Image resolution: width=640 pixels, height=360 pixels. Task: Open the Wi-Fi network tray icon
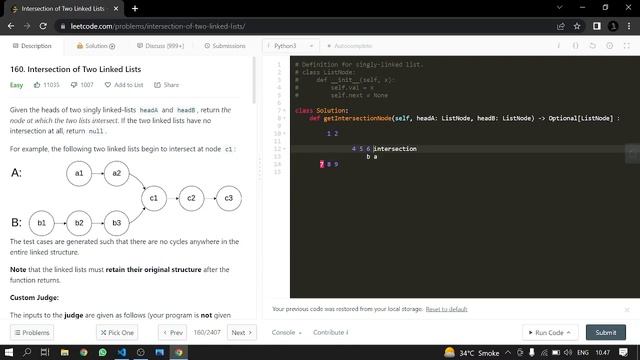[544, 352]
